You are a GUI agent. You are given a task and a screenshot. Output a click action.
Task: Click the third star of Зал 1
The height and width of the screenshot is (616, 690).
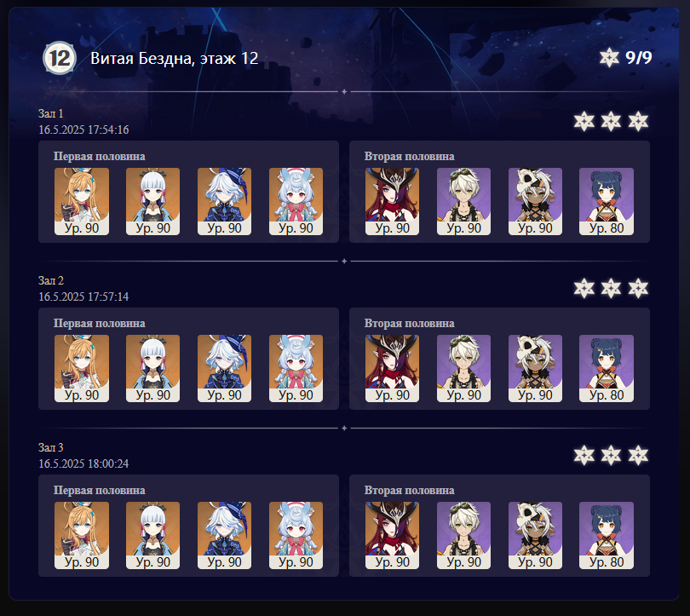(638, 121)
